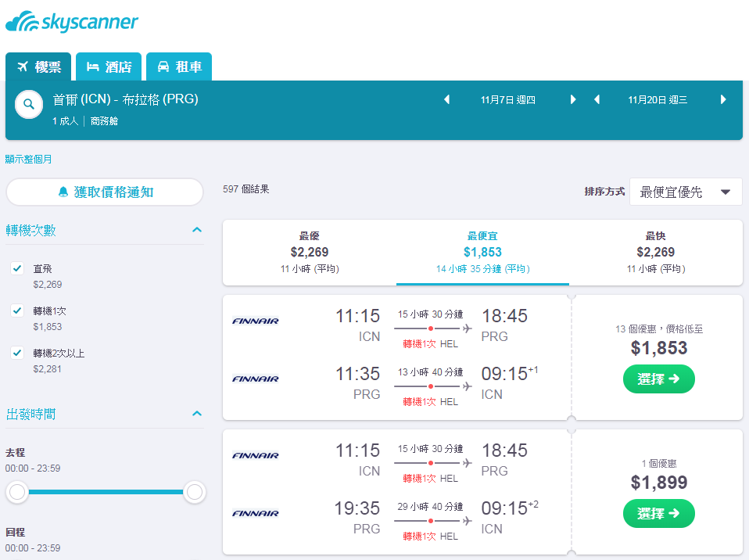Collapse the 轉機次數 filter section
This screenshot has height=560, width=749.
[x=197, y=230]
